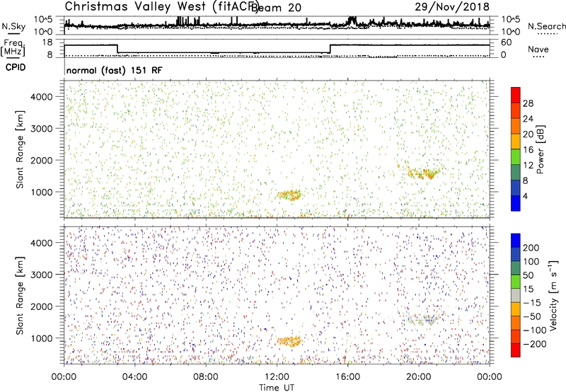Viewport: 566px width, 392px height.
Task: Click the "Time UT" axis title
Action: [x=277, y=388]
